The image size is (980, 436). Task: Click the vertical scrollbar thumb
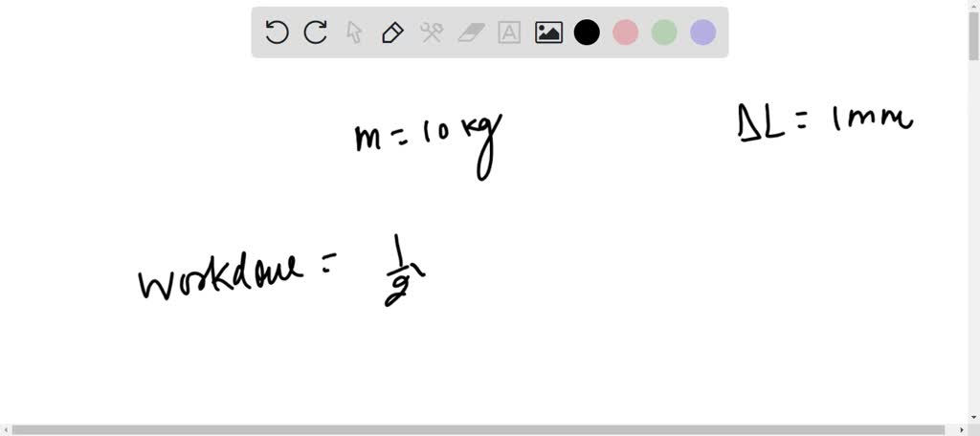(973, 38)
